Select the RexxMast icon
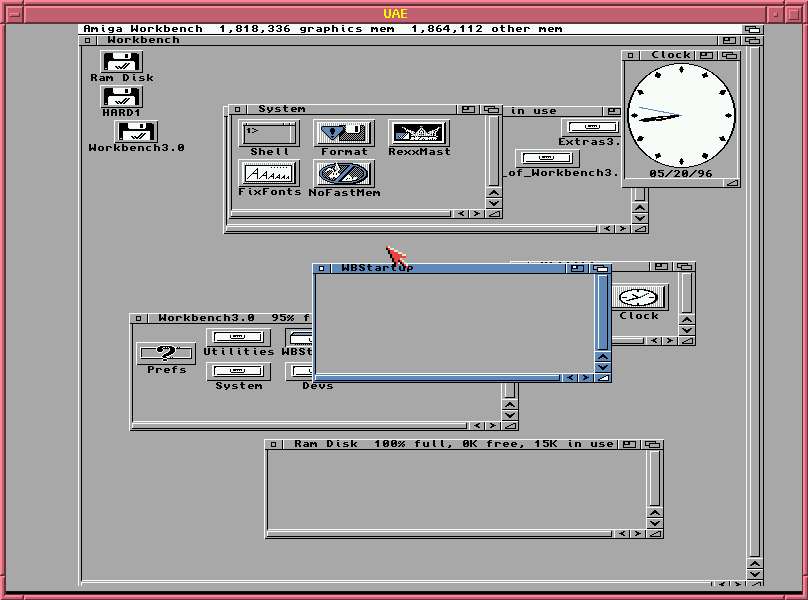 419,134
